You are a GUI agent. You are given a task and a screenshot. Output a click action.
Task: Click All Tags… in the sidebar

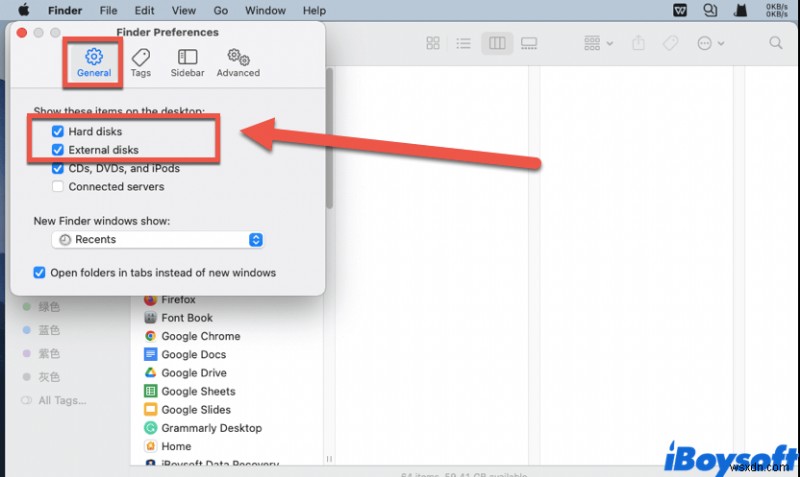pyautogui.click(x=54, y=400)
